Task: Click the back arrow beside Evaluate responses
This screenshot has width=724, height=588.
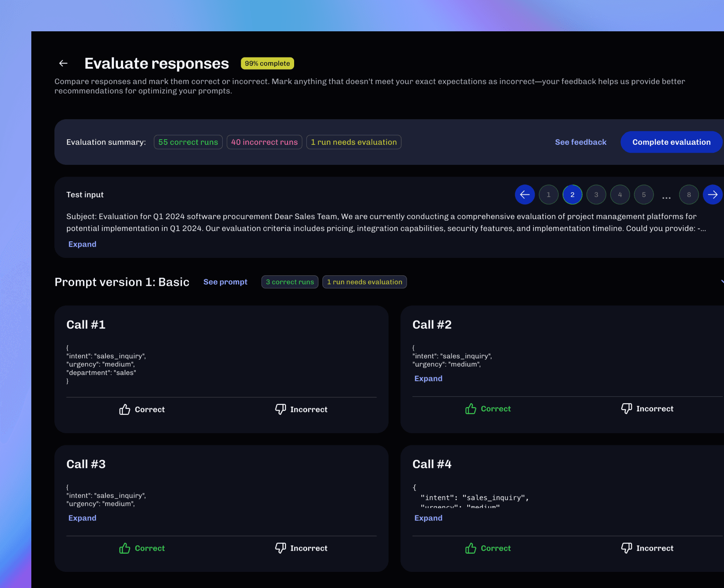Action: point(64,63)
